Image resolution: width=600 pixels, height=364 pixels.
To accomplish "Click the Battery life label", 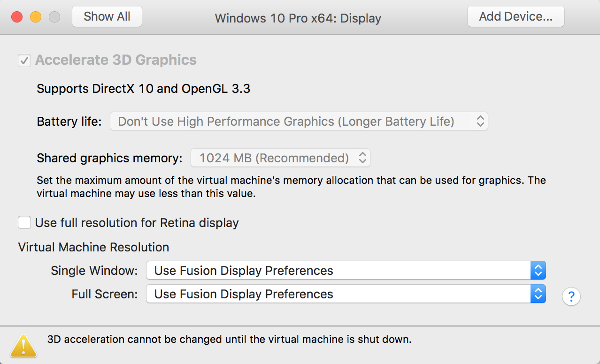I will 69,122.
